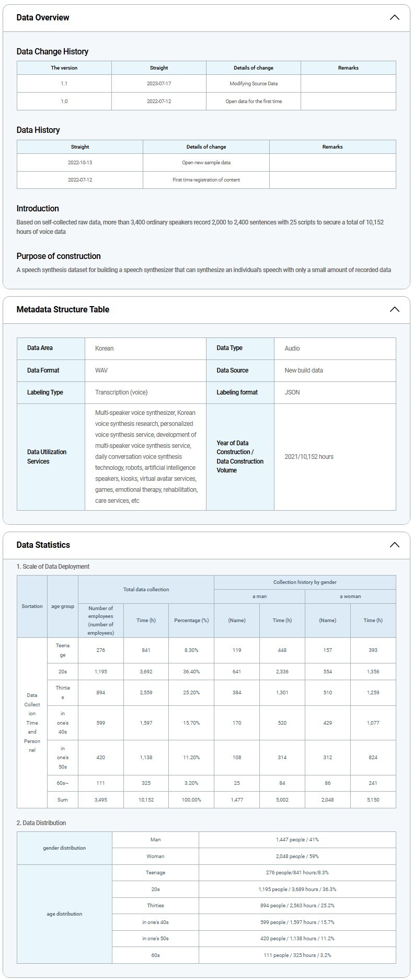Select the '2,048 people / 59%' cell
413x980 pixels.
tap(297, 856)
